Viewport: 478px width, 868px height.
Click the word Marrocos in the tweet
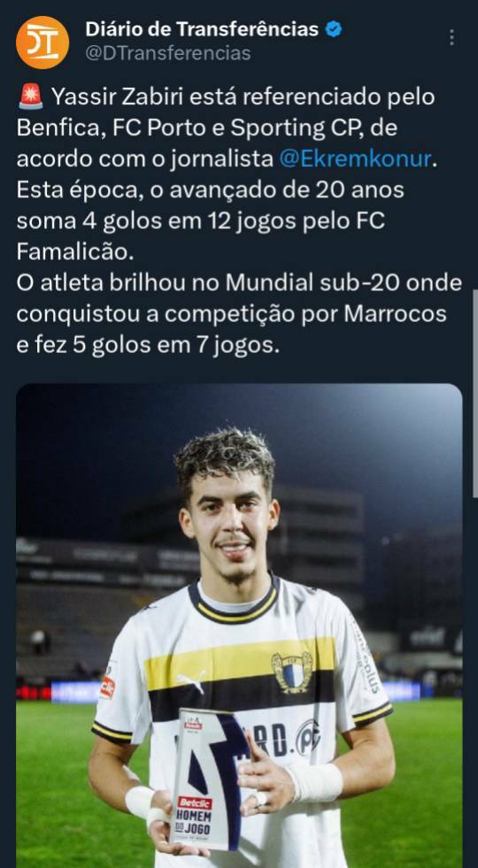pyautogui.click(x=395, y=314)
